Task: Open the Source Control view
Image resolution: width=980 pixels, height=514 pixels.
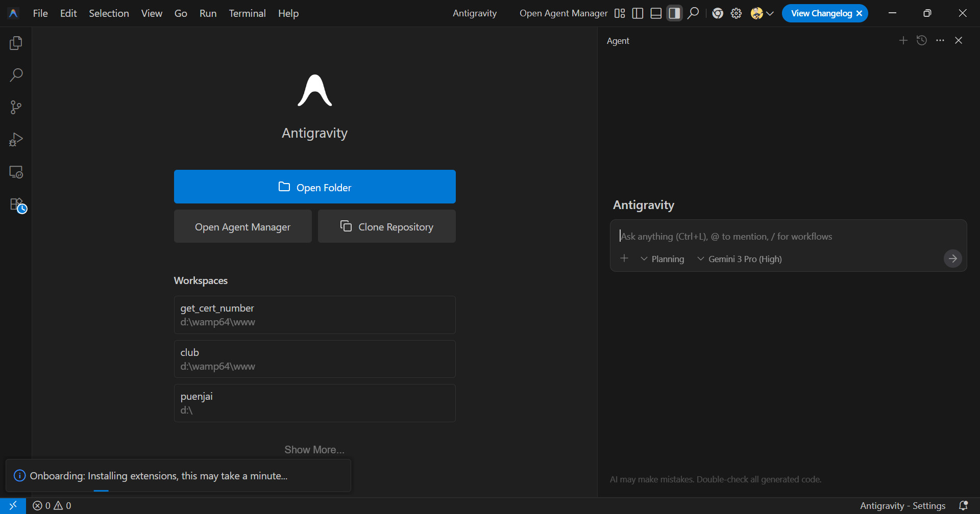Action: [x=16, y=108]
